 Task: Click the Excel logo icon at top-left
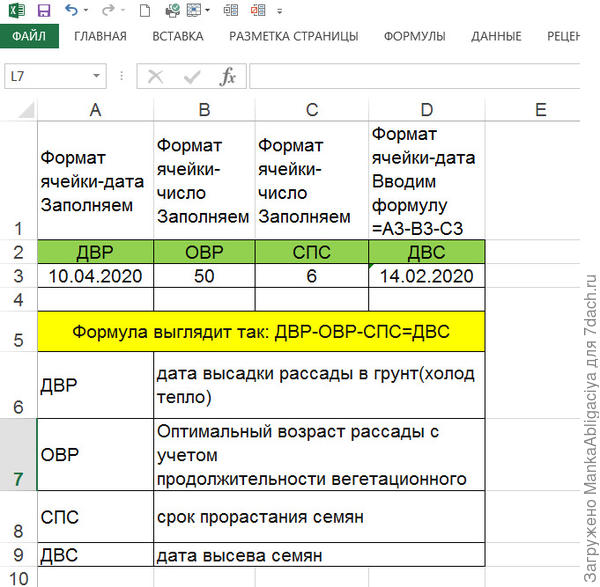pos(16,11)
